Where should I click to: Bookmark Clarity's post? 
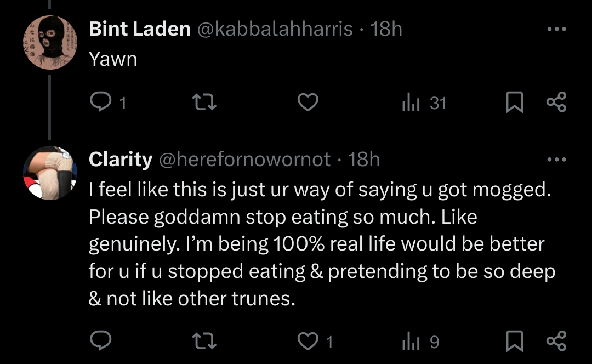(x=514, y=342)
